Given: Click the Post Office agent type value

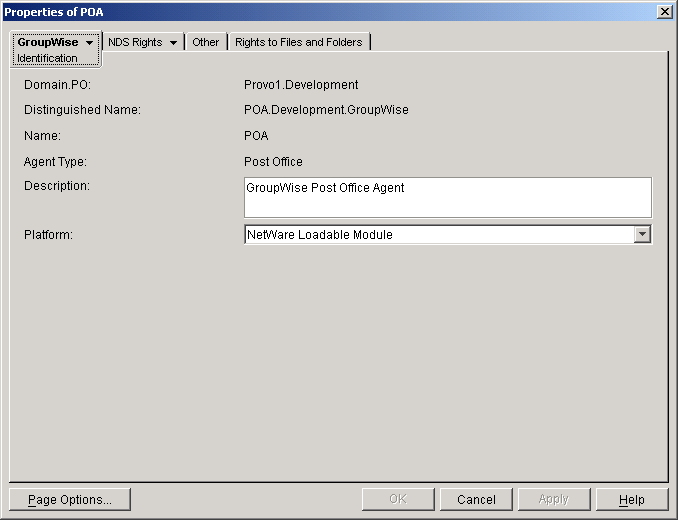Looking at the screenshot, I should [273, 162].
